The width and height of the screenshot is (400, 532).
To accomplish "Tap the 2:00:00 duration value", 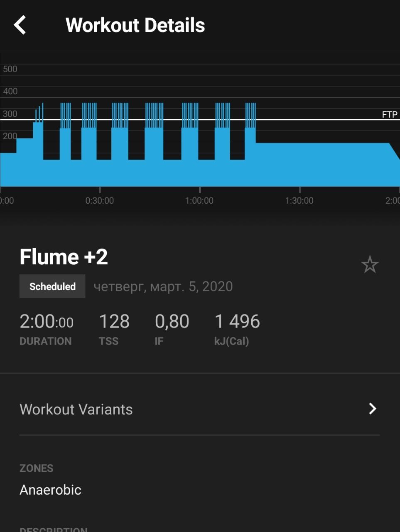I will tap(47, 322).
